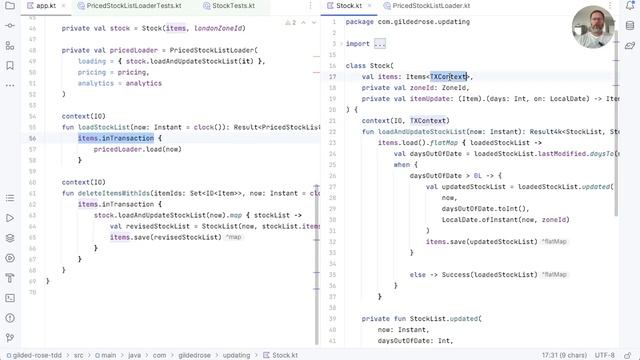Click com breadcrumb
Screen dimensions: 640x360
159,355
